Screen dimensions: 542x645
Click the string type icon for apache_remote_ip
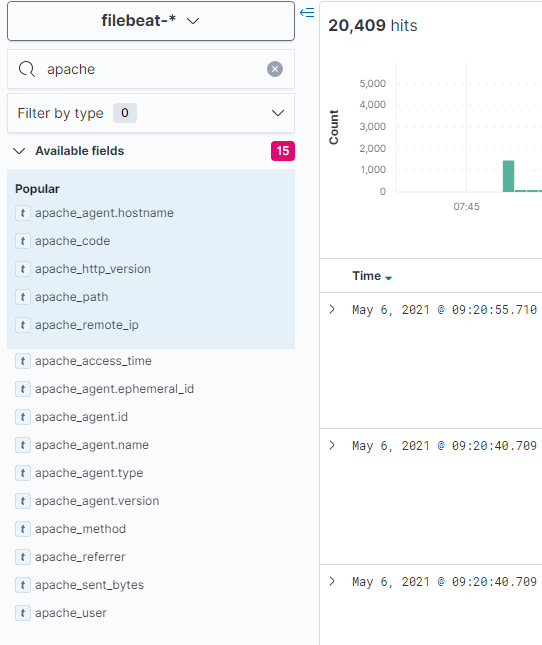[23, 325]
